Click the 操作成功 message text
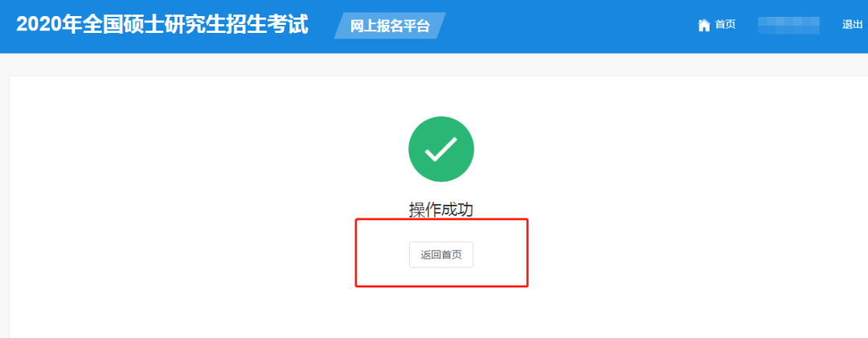 pos(441,210)
